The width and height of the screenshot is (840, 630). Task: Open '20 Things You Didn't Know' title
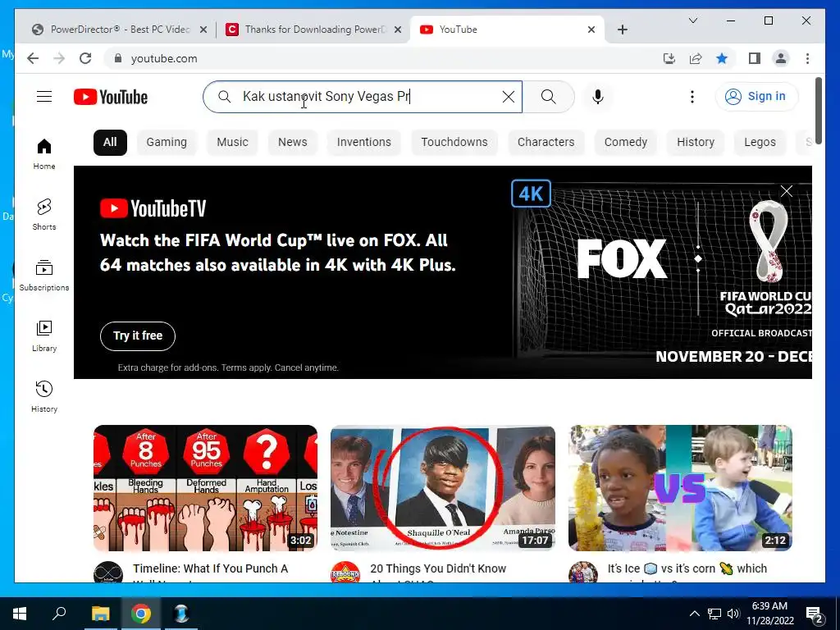438,568
